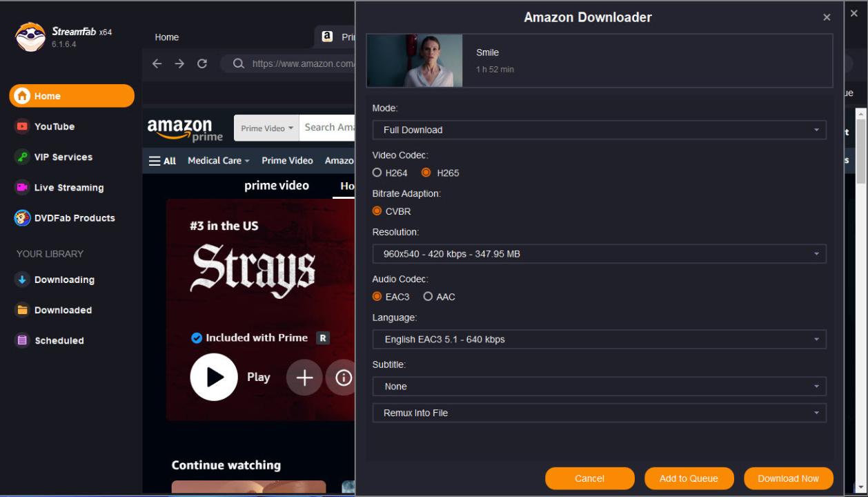Open the All hamburger menu on Amazon
This screenshot has width=868, height=497.
(163, 161)
